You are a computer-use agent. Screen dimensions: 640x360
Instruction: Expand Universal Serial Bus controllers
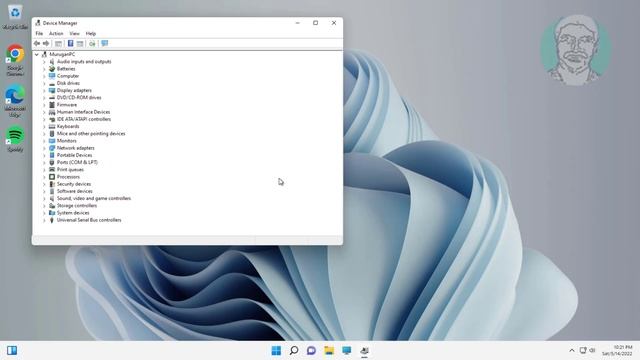click(x=44, y=220)
